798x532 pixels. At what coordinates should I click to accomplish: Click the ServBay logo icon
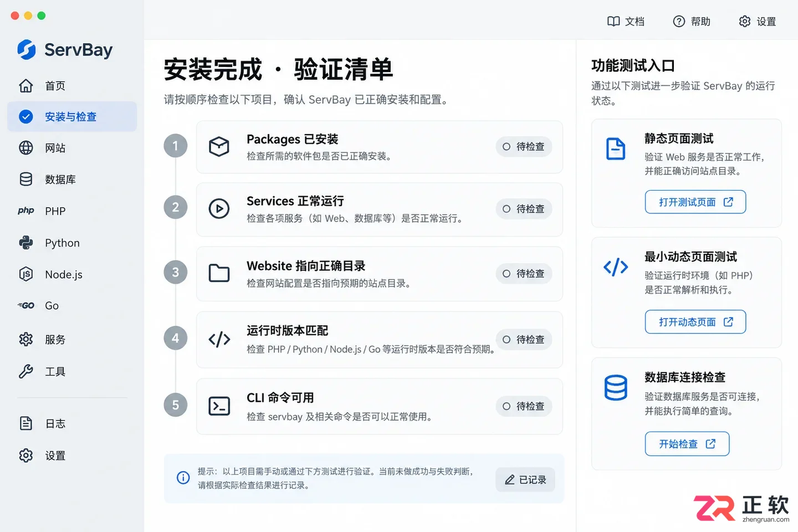[x=27, y=50]
